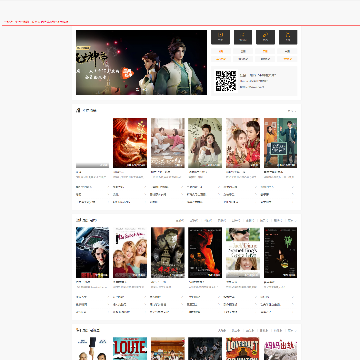Click the QR code image

tap(226, 81)
